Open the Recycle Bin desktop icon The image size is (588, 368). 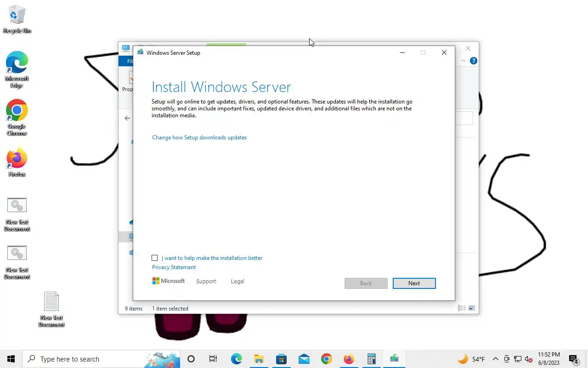click(x=17, y=20)
